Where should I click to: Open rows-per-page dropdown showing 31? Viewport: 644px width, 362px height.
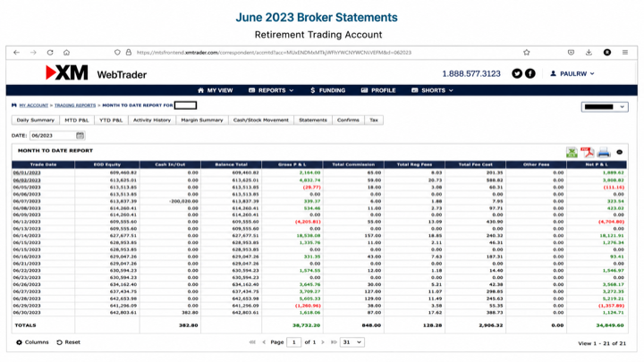(352, 342)
